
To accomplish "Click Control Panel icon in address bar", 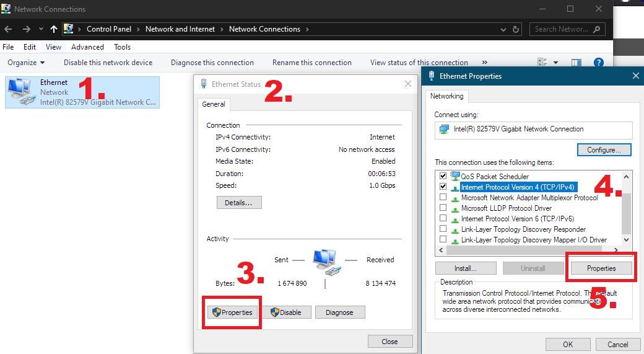I will tap(68, 29).
